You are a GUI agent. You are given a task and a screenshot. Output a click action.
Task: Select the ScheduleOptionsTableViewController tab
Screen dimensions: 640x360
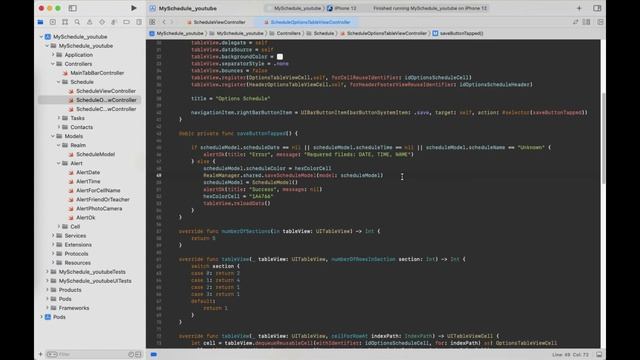(x=307, y=22)
